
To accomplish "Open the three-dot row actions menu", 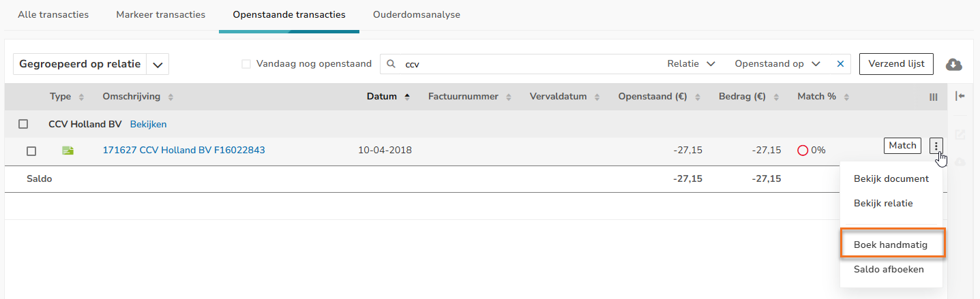I will click(x=936, y=145).
